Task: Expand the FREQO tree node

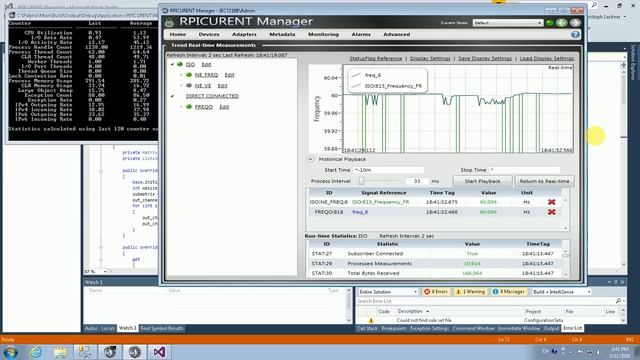Action: pos(181,107)
